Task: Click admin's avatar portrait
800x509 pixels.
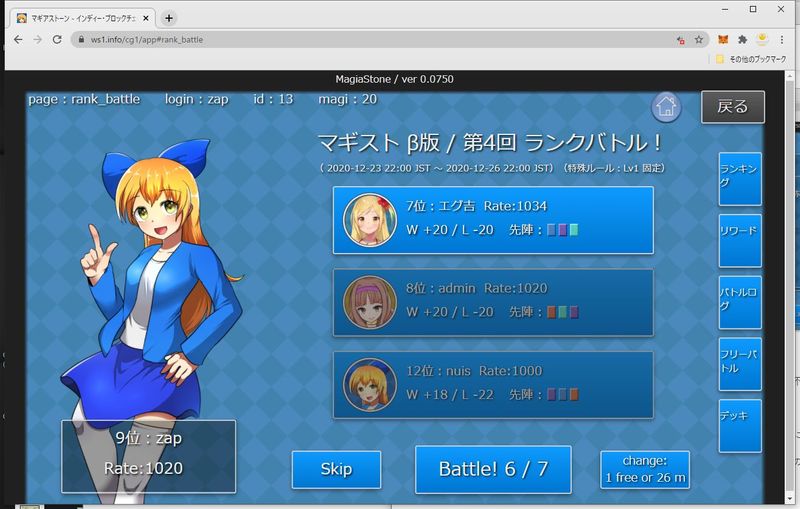Action: 369,302
